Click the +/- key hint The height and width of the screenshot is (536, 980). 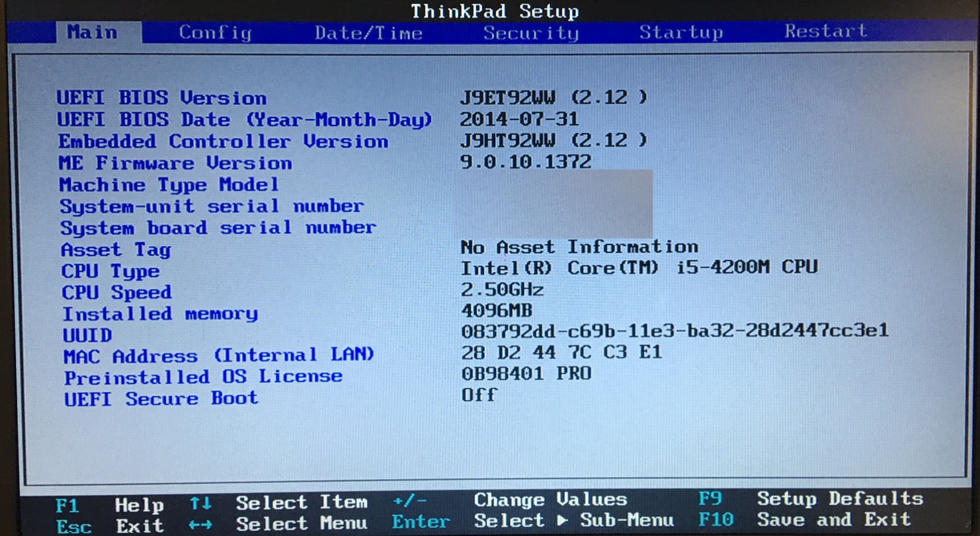click(x=410, y=501)
